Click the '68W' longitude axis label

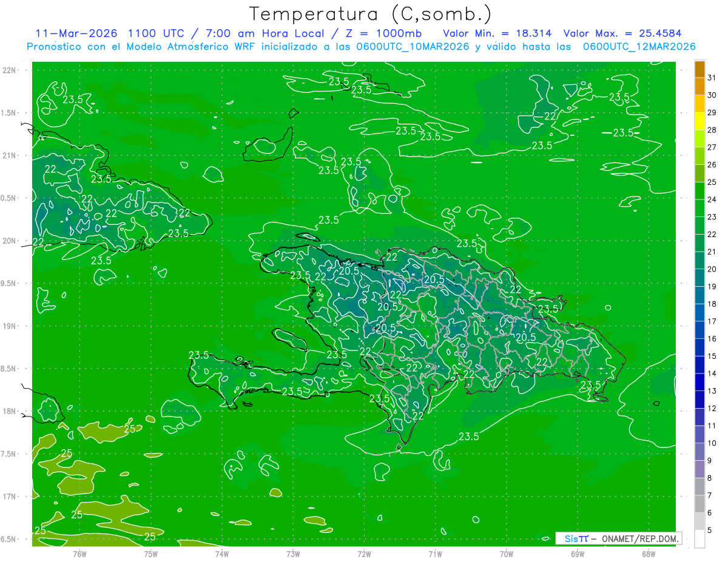tap(648, 554)
